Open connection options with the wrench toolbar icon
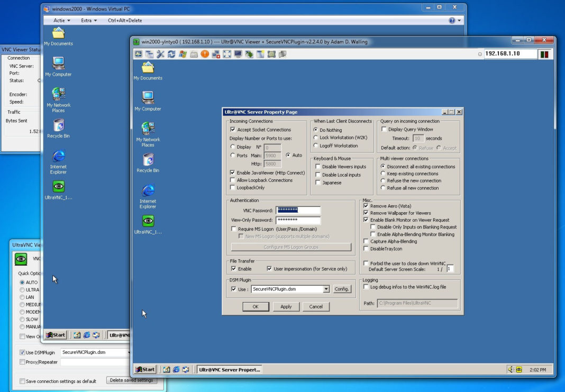This screenshot has height=392, width=565. click(x=160, y=53)
